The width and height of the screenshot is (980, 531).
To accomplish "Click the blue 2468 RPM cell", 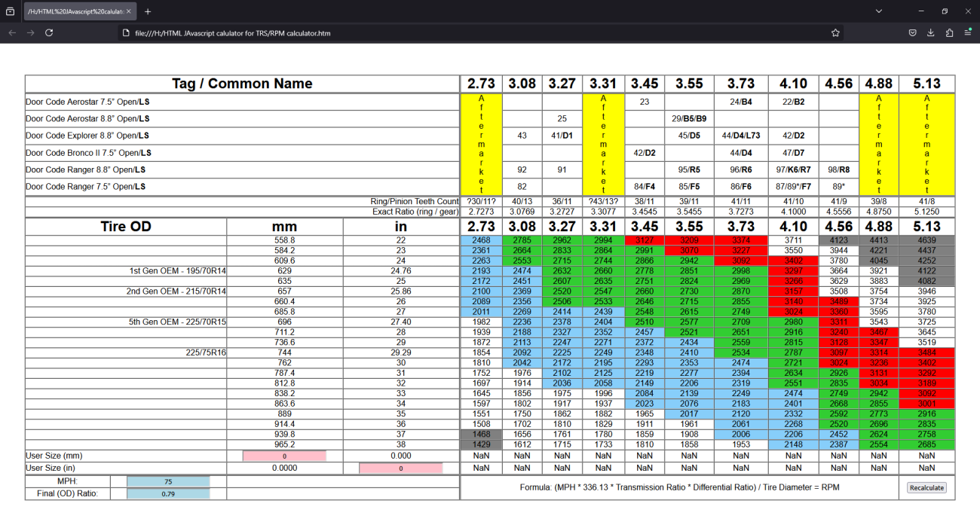I will 481,240.
